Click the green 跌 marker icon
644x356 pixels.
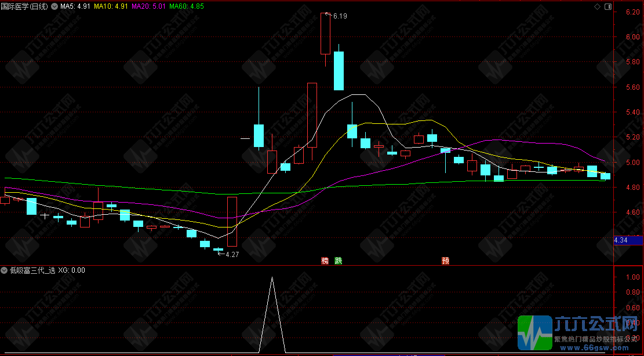(x=339, y=260)
